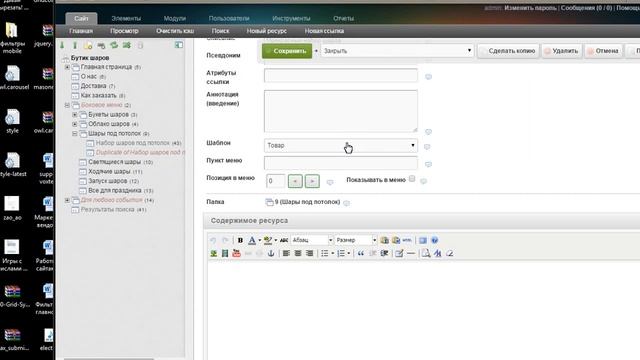Open numbered list style arrow
The width and height of the screenshot is (640, 360).
(349, 253)
